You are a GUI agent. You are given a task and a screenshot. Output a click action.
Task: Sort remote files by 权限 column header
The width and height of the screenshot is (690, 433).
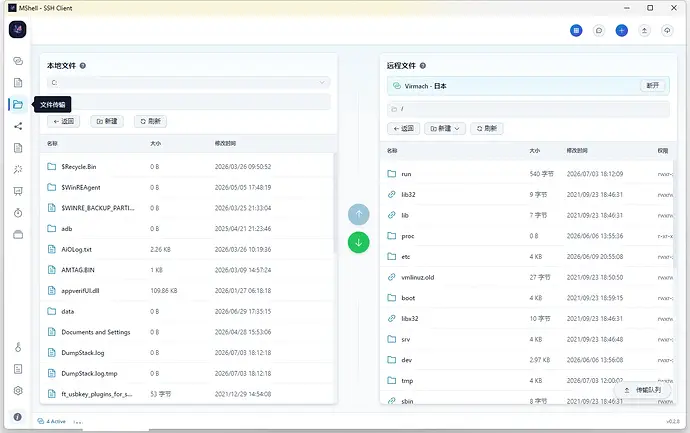663,150
